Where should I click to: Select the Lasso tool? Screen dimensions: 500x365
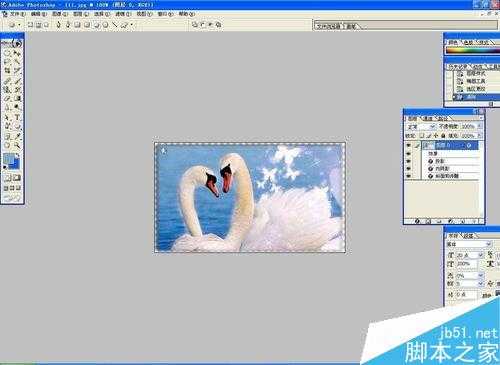tap(7, 62)
